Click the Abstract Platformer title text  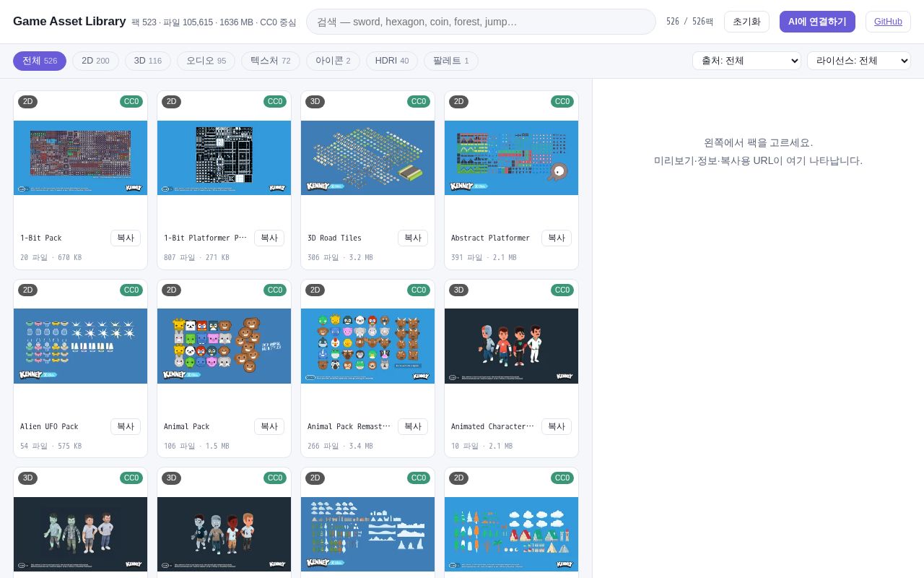(x=490, y=238)
